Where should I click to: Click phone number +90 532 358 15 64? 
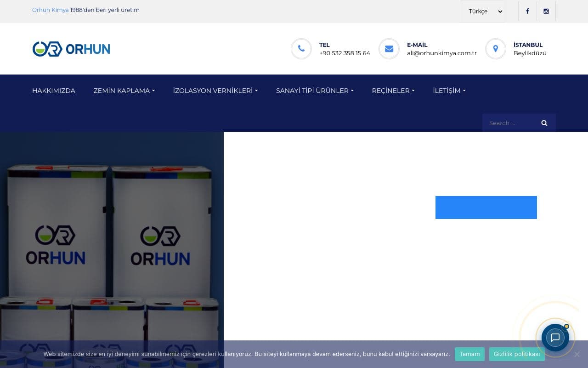(x=345, y=53)
